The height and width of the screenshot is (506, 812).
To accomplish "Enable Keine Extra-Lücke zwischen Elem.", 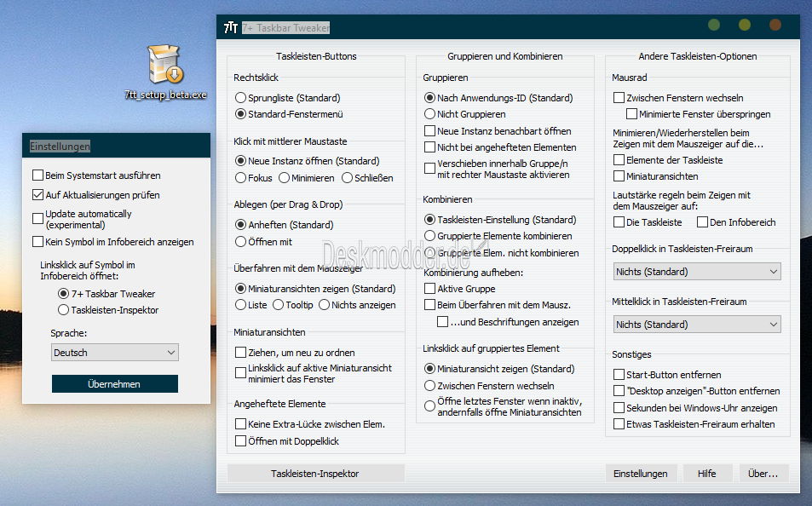I will point(240,424).
